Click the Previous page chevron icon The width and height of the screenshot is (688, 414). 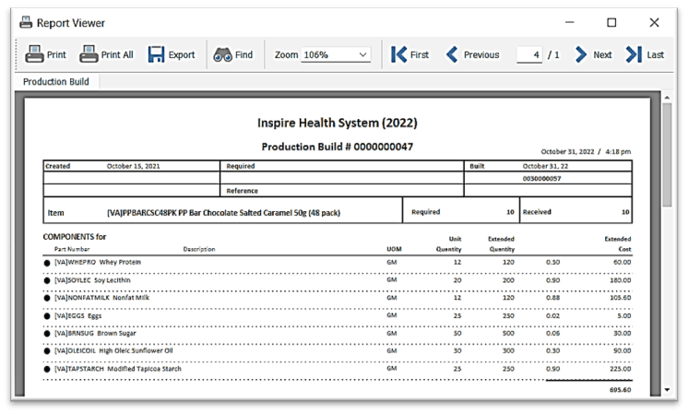point(452,55)
